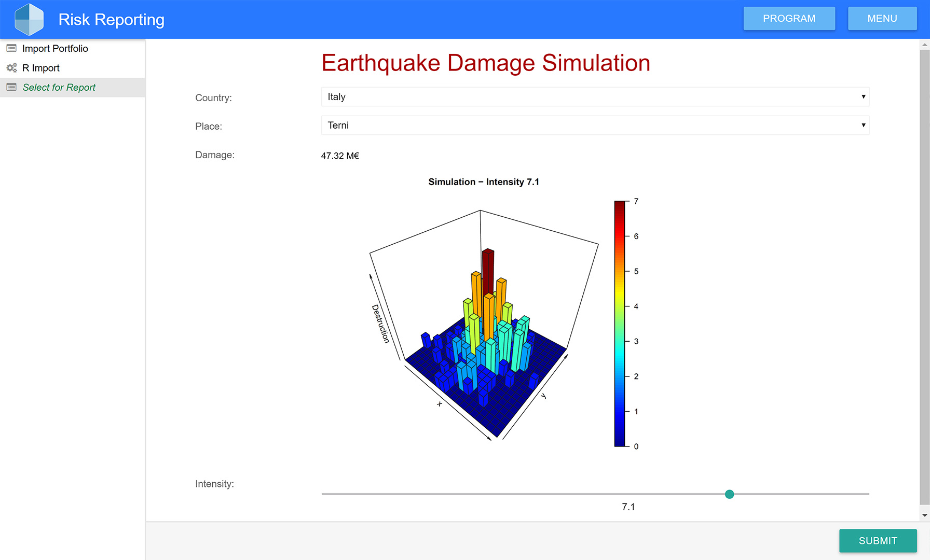Open the Import Portfolio sidebar item

tap(55, 48)
